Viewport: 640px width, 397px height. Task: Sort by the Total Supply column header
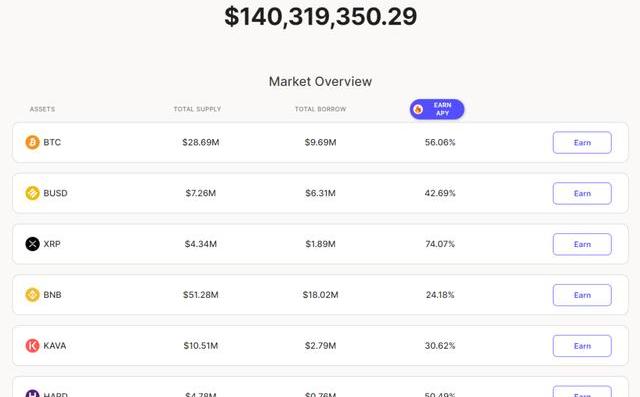coord(197,109)
